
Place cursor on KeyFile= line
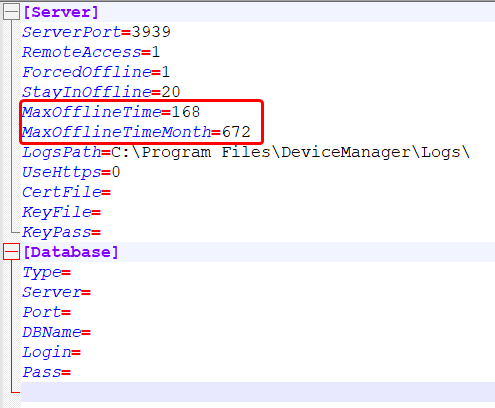point(62,212)
